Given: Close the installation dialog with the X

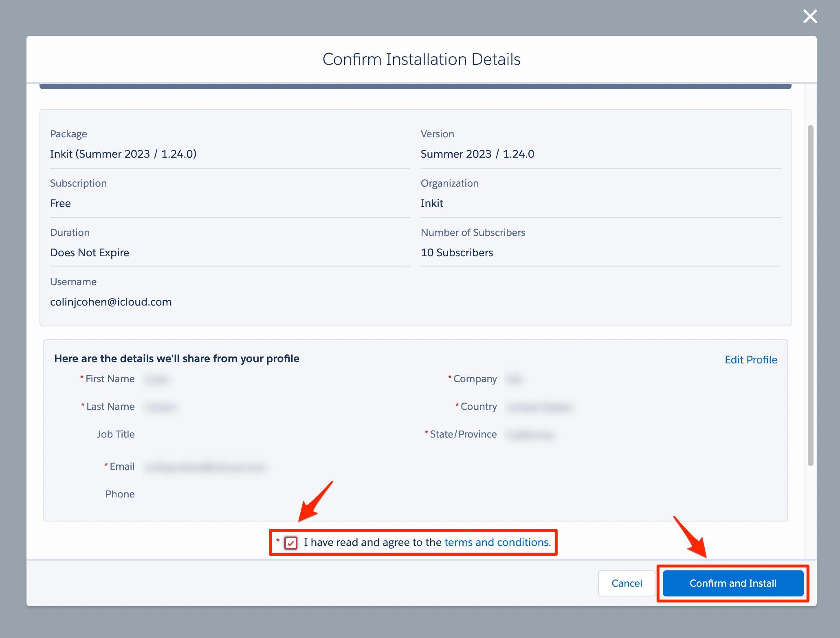Looking at the screenshot, I should (x=810, y=17).
